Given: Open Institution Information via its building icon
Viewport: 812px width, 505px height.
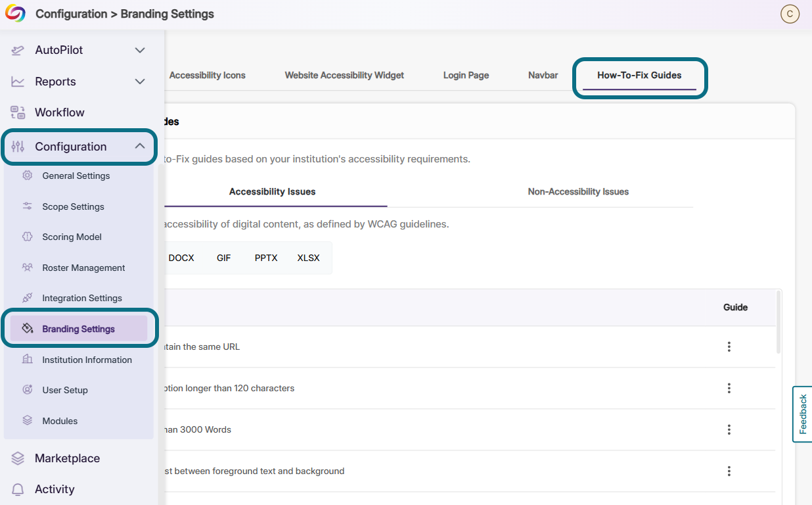Looking at the screenshot, I should pyautogui.click(x=26, y=360).
